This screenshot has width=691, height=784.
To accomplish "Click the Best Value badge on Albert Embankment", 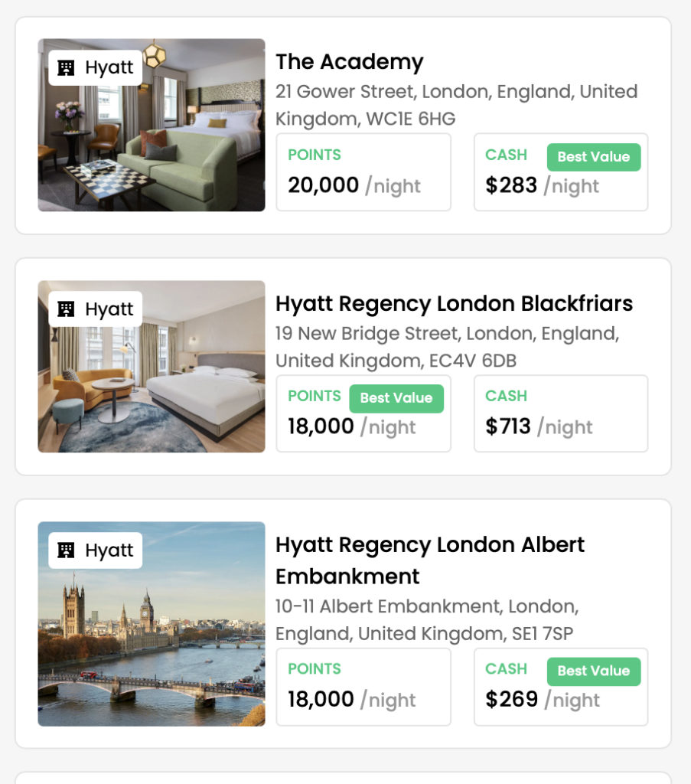I will (x=593, y=671).
